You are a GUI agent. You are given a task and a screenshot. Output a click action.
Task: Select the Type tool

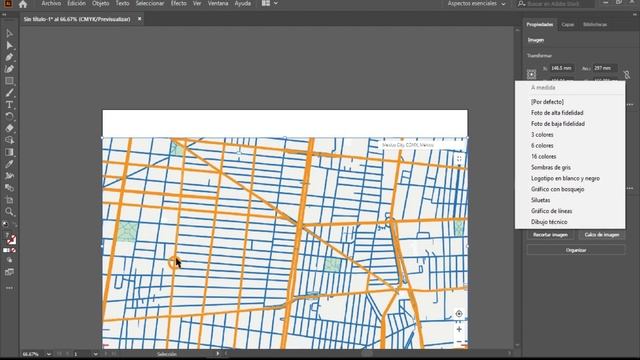9,104
